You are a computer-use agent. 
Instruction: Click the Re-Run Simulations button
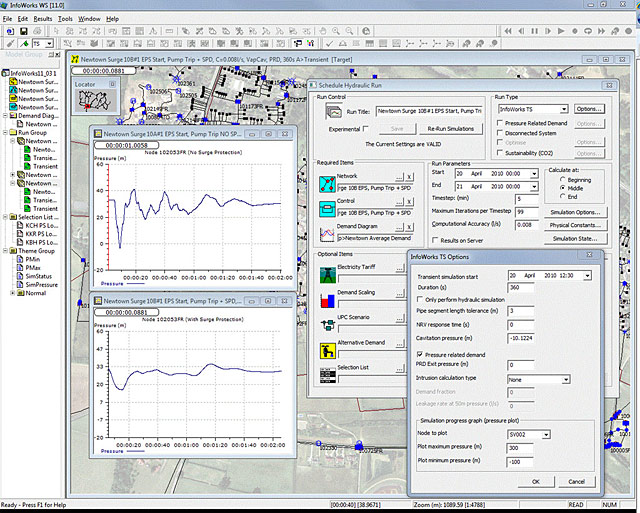click(451, 129)
